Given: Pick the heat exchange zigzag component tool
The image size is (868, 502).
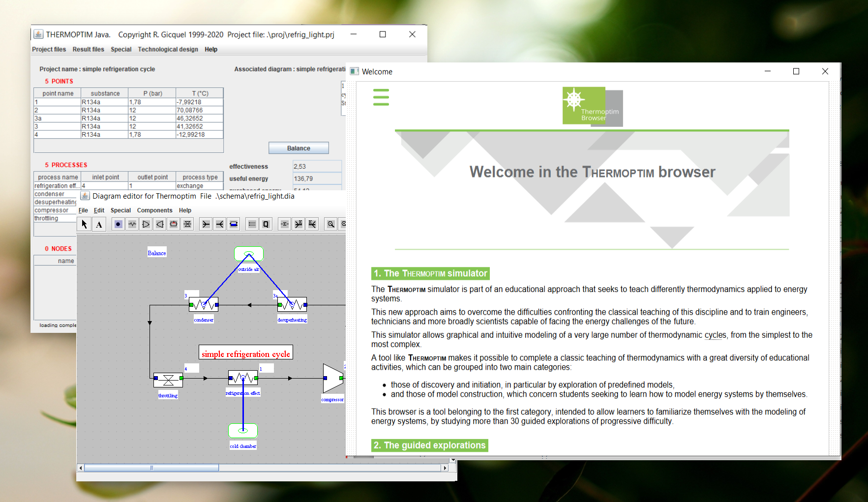Looking at the screenshot, I should pos(132,224).
